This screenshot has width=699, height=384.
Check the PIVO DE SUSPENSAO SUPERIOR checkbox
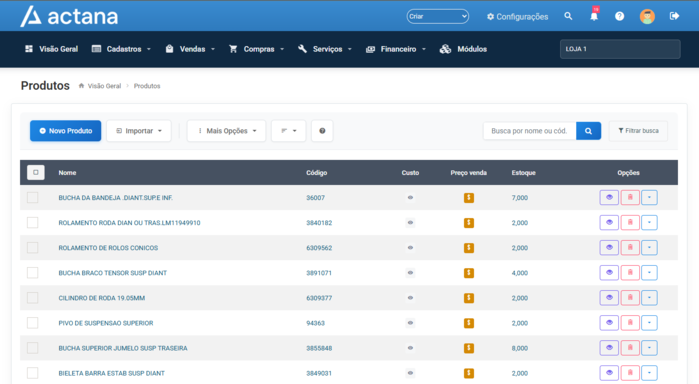pyautogui.click(x=33, y=323)
